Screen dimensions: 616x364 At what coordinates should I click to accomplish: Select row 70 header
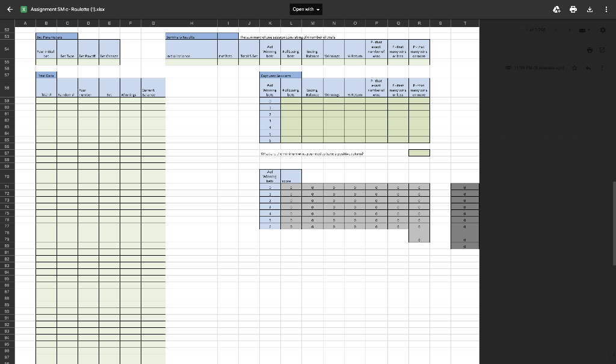pyautogui.click(x=7, y=176)
